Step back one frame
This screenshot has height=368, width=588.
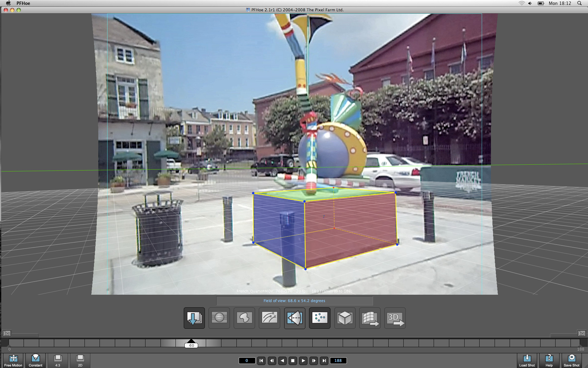click(x=272, y=361)
